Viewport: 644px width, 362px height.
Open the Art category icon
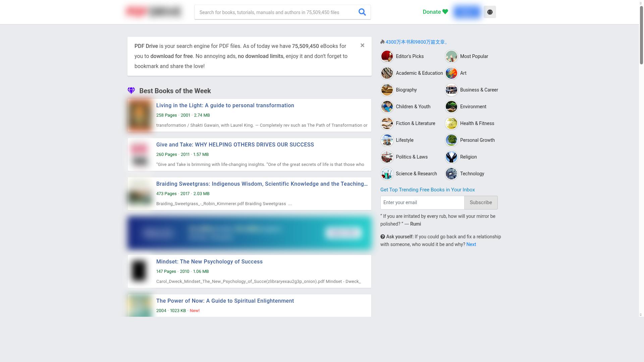(x=451, y=73)
